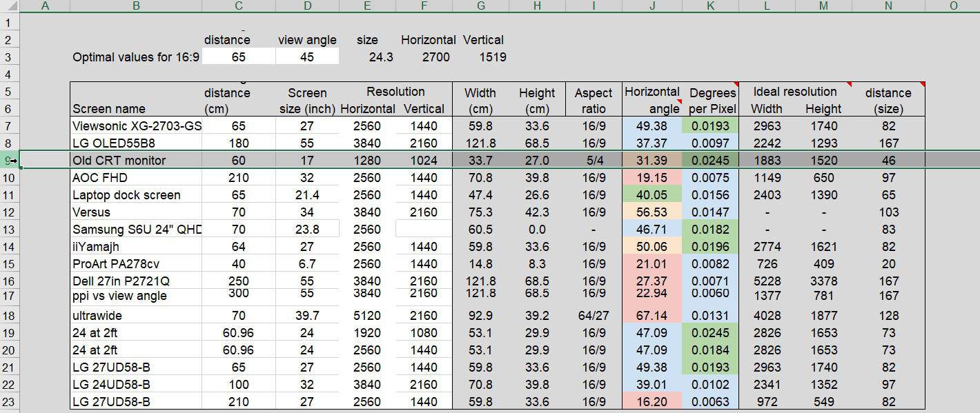Select the row 9 header
This screenshot has width=980, height=413.
click(9, 161)
